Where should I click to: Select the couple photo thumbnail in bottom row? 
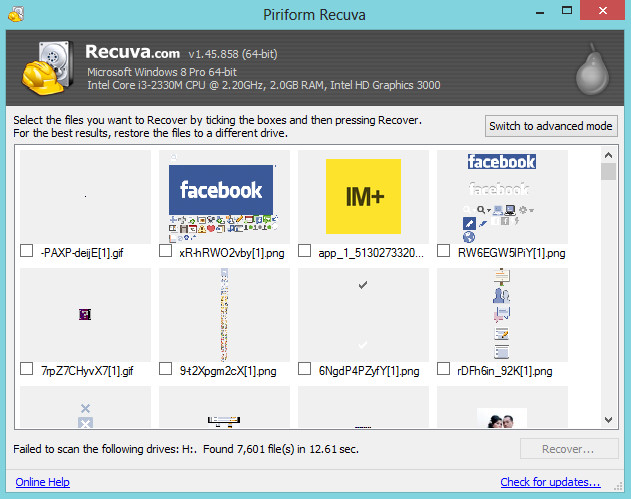pyautogui.click(x=502, y=407)
